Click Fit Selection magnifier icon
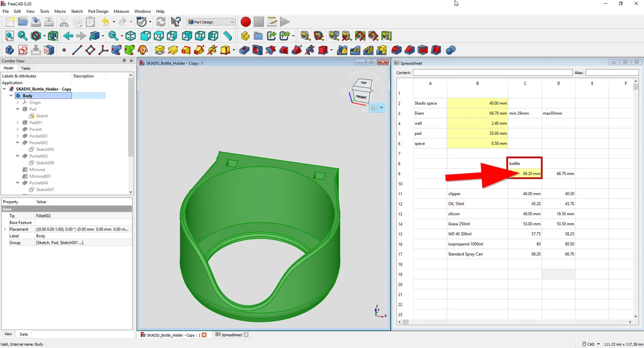The height and width of the screenshot is (348, 644). pyautogui.click(x=23, y=36)
